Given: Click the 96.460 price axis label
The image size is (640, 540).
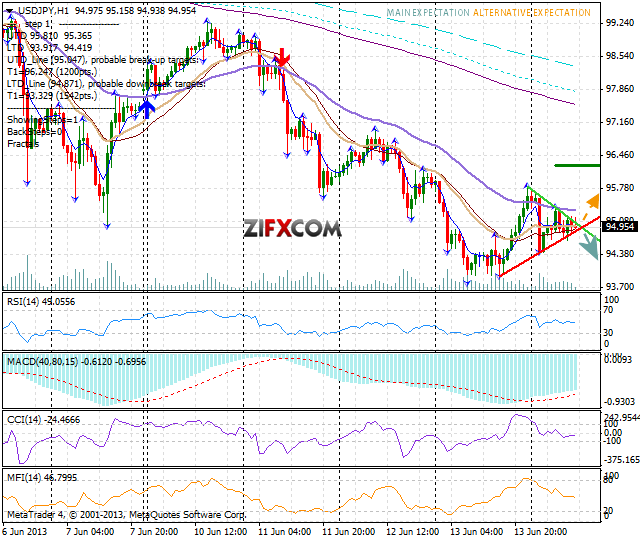Looking at the screenshot, I should [x=620, y=155].
